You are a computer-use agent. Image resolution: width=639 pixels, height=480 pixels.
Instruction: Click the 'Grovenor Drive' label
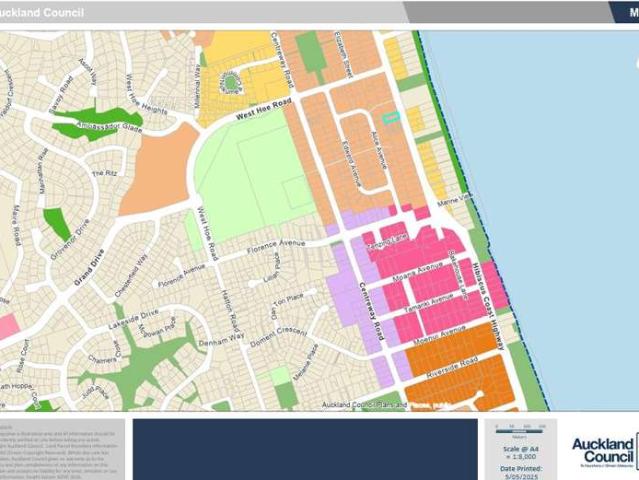pos(70,239)
